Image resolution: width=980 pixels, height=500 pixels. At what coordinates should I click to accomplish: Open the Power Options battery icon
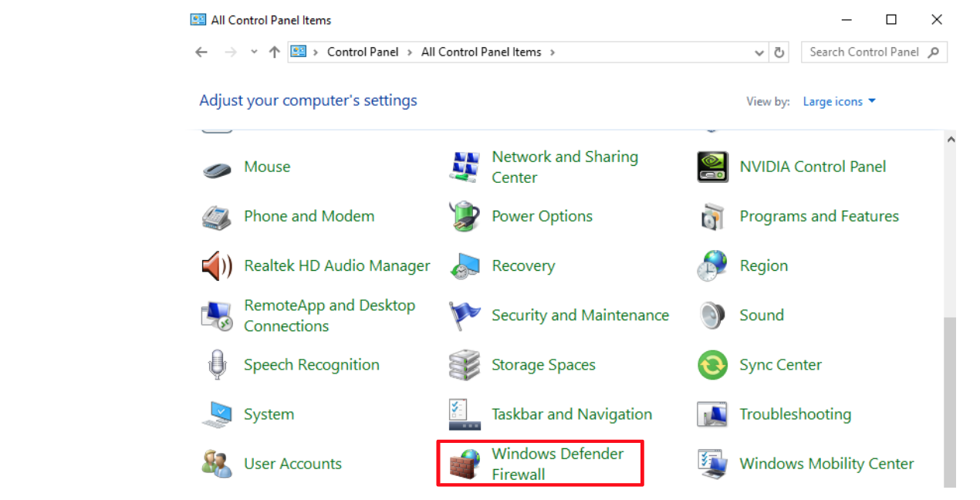465,217
